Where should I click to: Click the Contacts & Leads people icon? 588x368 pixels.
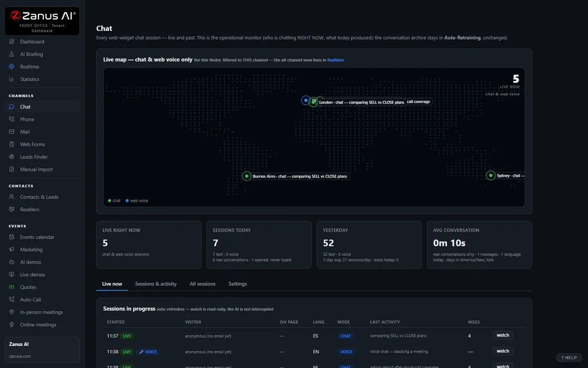point(12,197)
